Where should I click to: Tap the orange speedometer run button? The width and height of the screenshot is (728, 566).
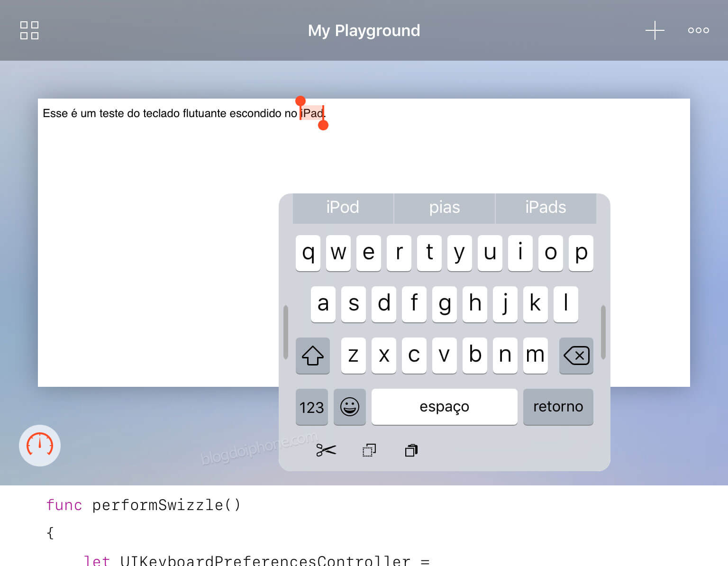(x=40, y=445)
